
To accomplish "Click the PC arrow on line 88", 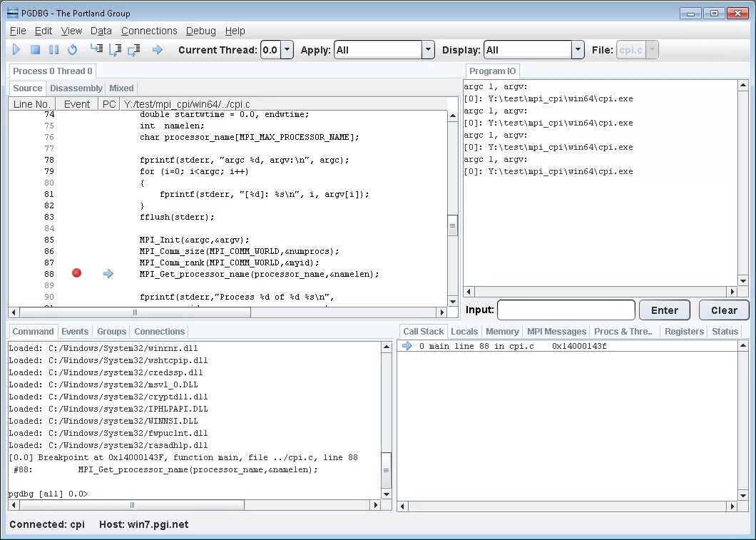I will (108, 274).
